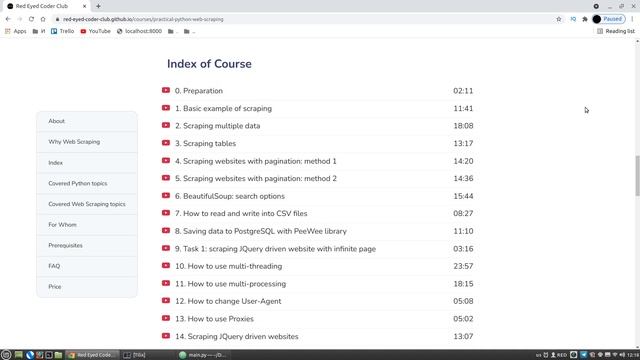Close the Red Eyed Coder Club tab
Image resolution: width=640 pixels, height=360 pixels.
(84, 6)
